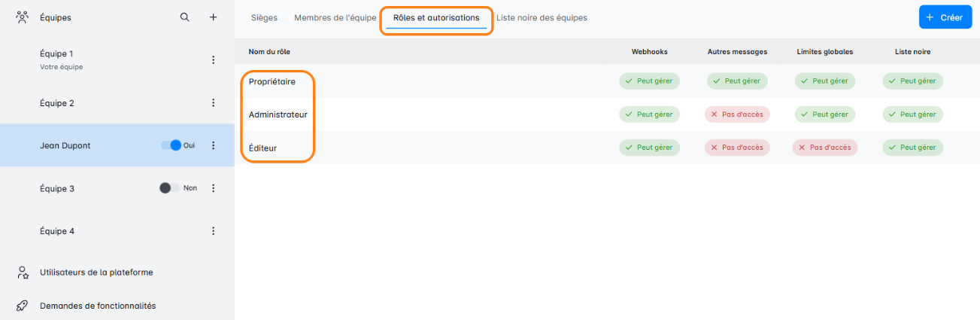Click Administrateur's Pas d'accès badge under Autres messages

[x=737, y=114]
